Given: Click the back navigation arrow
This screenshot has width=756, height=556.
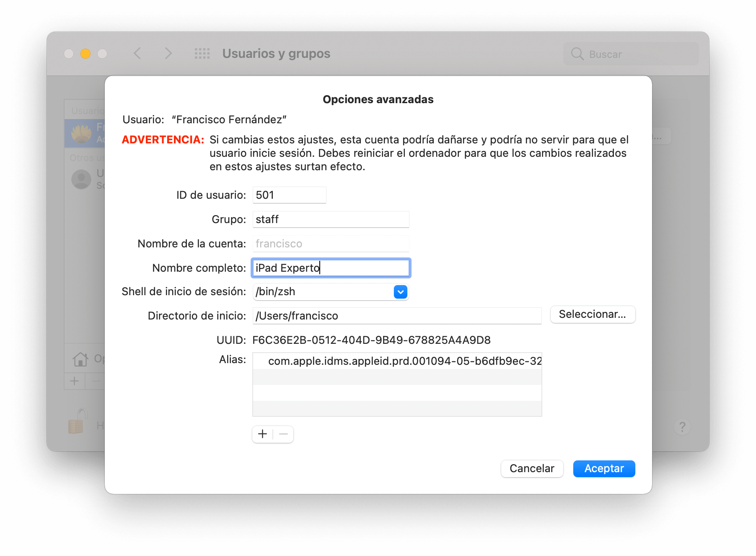Looking at the screenshot, I should click(137, 54).
